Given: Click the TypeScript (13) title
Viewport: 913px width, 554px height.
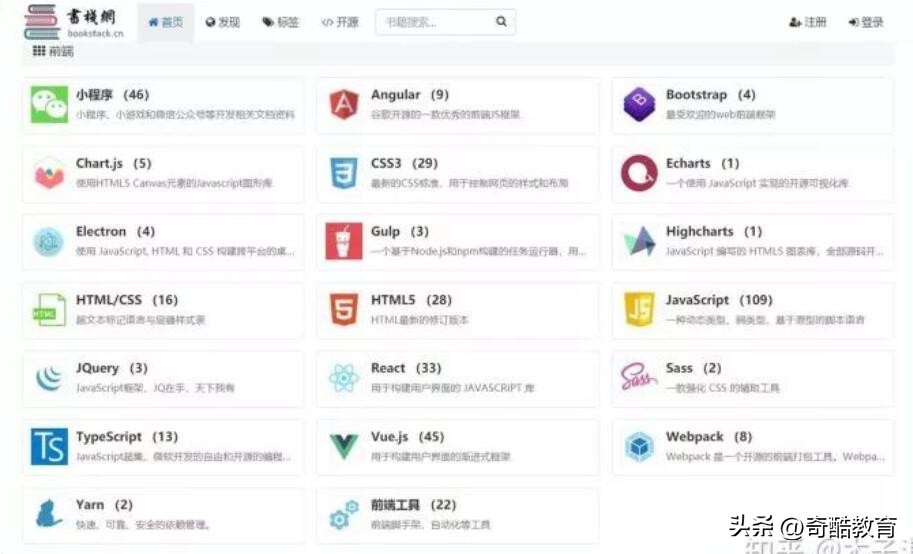Looking at the screenshot, I should [127, 436].
